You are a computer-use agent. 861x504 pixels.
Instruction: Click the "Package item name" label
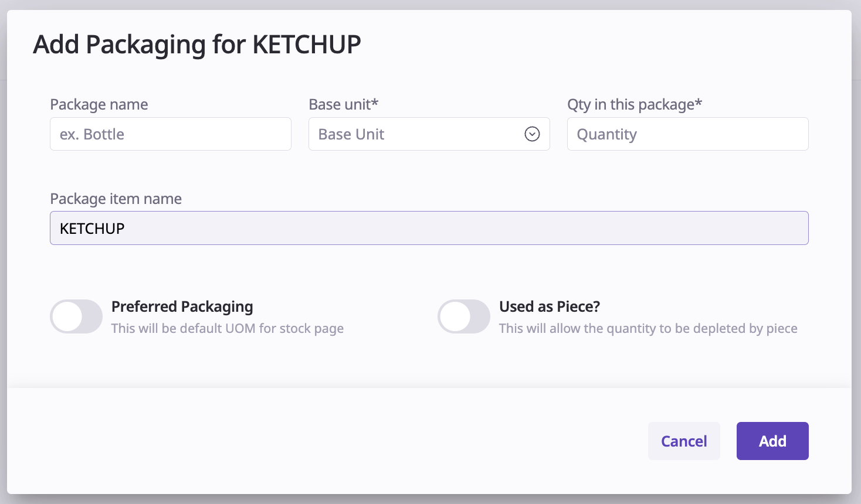116,199
